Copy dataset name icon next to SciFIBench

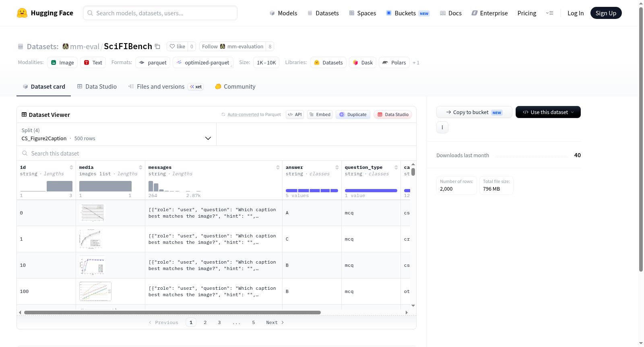point(157,46)
